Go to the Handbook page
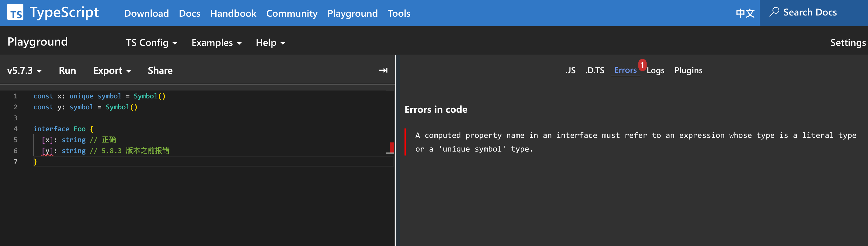Screen dimensions: 868x246 [233, 13]
